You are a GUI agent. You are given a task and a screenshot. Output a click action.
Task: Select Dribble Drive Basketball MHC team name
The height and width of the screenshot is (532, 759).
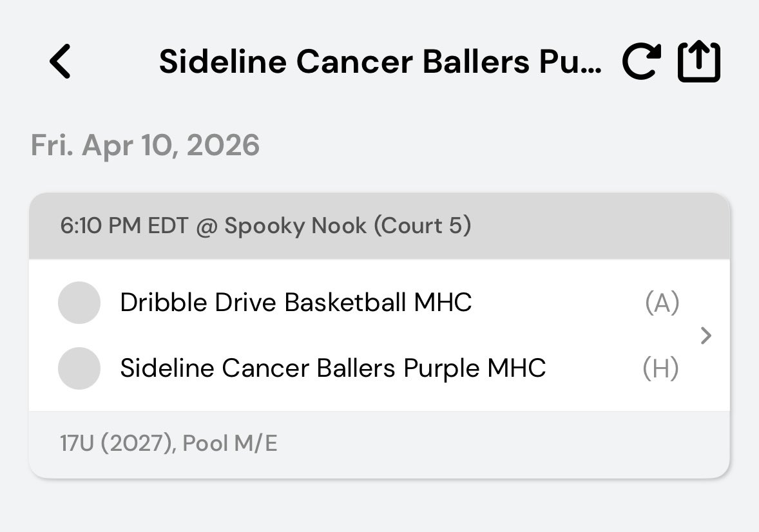coord(296,303)
